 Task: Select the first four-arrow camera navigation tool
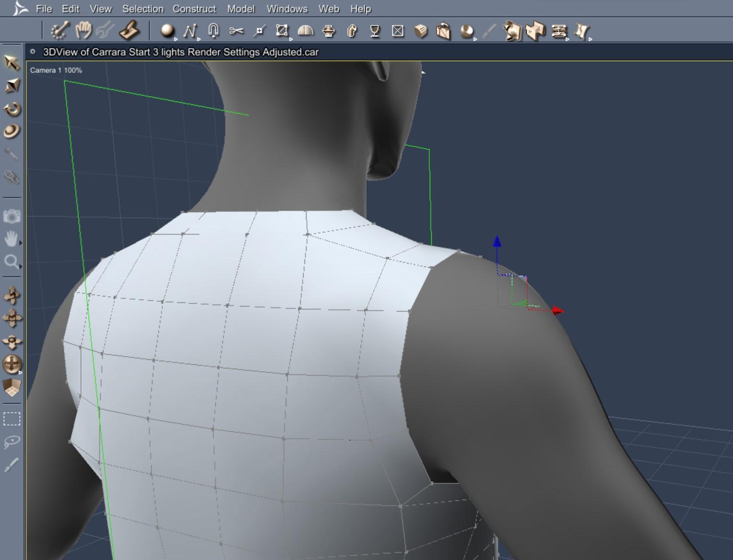[12, 295]
